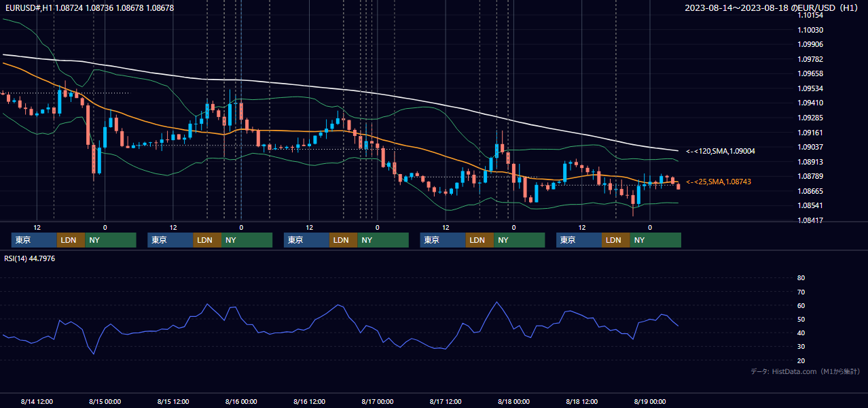Pick the 8/16 12:00 date label
Screen dimensions: 868x408
309,401
